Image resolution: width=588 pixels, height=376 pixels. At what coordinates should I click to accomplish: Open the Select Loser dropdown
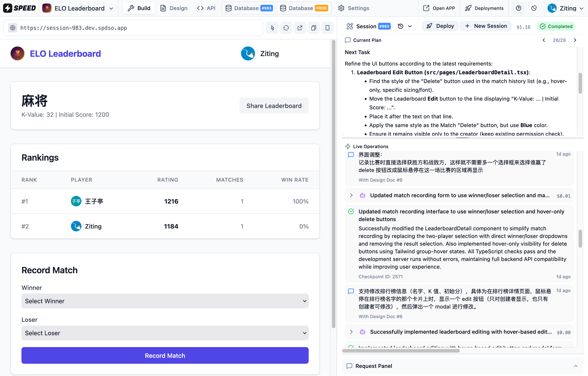click(165, 333)
